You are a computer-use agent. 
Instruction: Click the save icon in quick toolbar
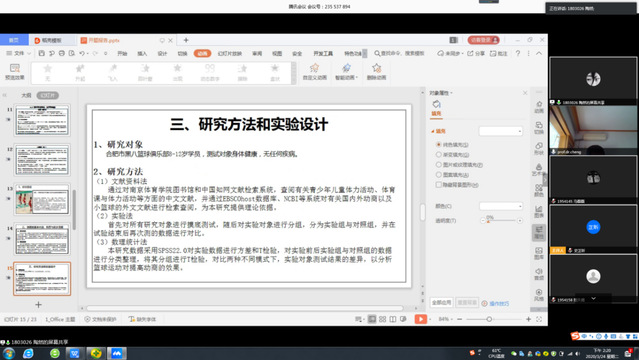[x=42, y=53]
